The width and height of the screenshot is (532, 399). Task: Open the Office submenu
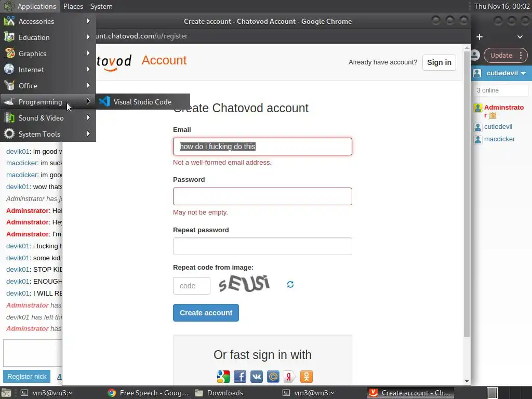[x=48, y=86]
